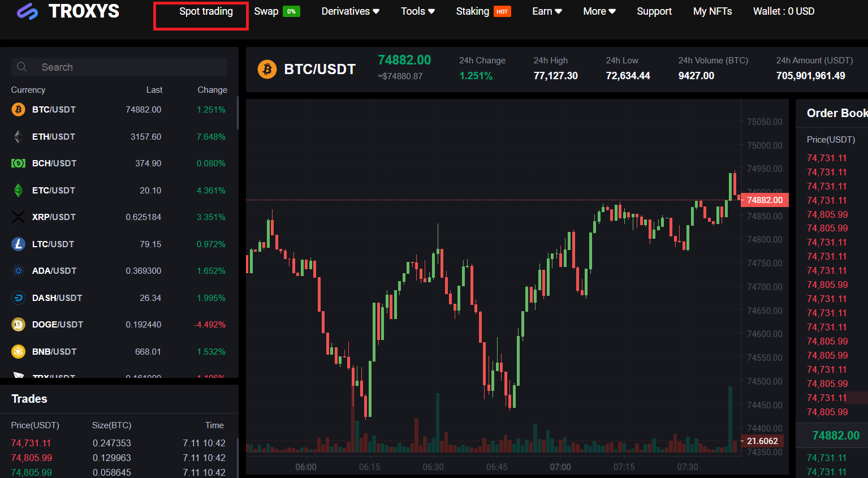Click the Trades panel heading
This screenshot has height=478, width=868.
(x=29, y=399)
